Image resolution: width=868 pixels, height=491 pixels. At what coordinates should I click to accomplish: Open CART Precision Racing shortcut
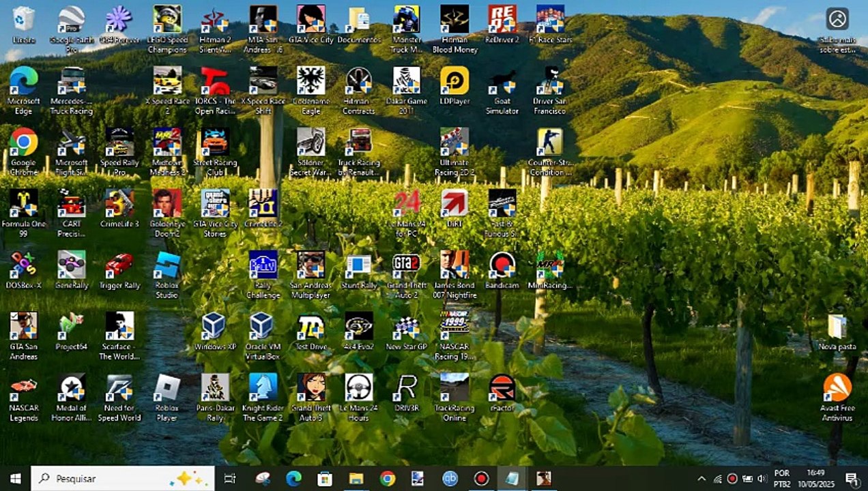(x=72, y=213)
